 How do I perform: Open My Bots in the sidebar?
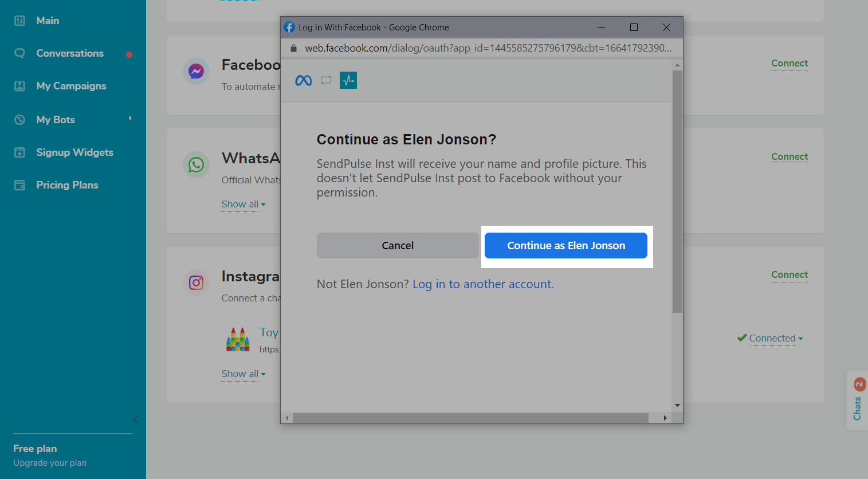(x=56, y=120)
